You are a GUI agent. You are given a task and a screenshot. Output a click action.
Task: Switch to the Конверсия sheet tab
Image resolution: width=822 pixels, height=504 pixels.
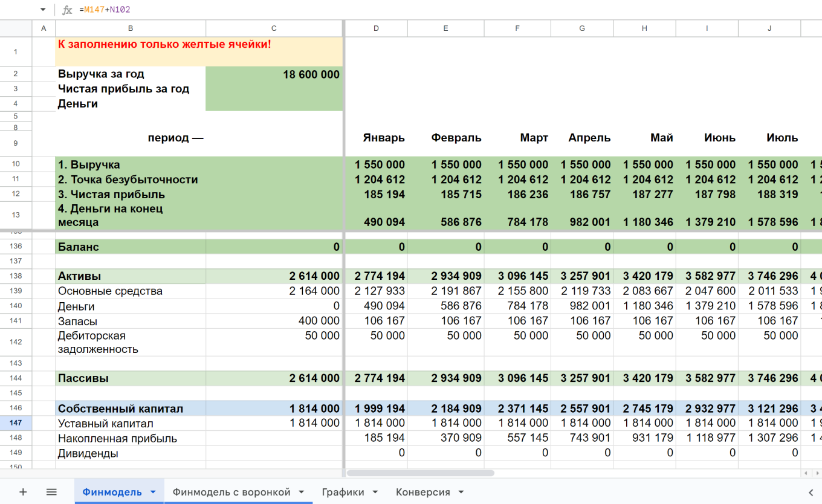point(422,492)
